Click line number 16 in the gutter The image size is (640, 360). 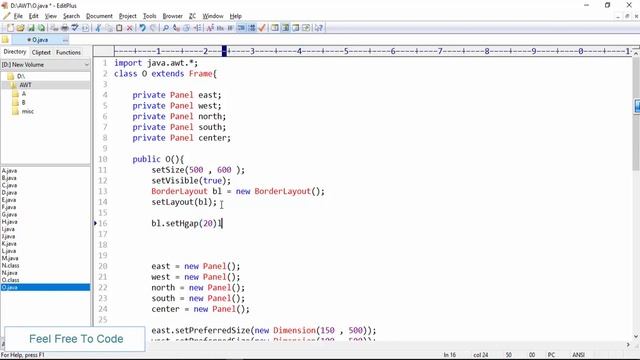(x=103, y=223)
